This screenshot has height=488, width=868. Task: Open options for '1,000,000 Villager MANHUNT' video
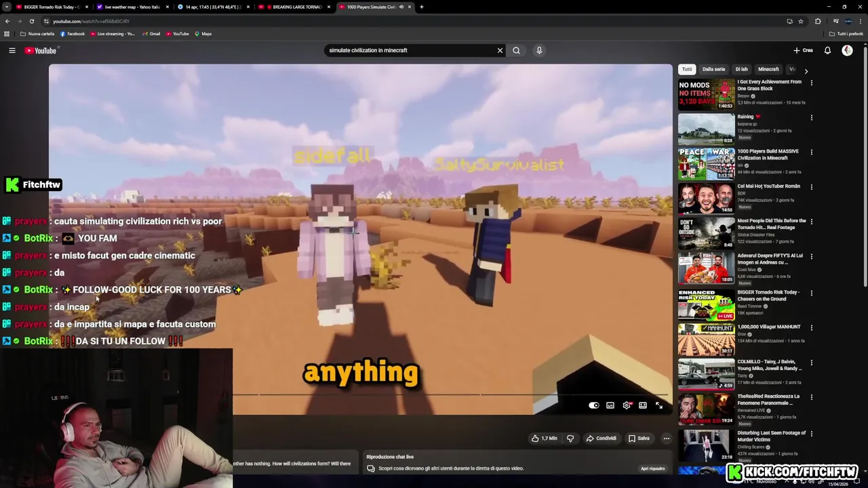pyautogui.click(x=812, y=327)
